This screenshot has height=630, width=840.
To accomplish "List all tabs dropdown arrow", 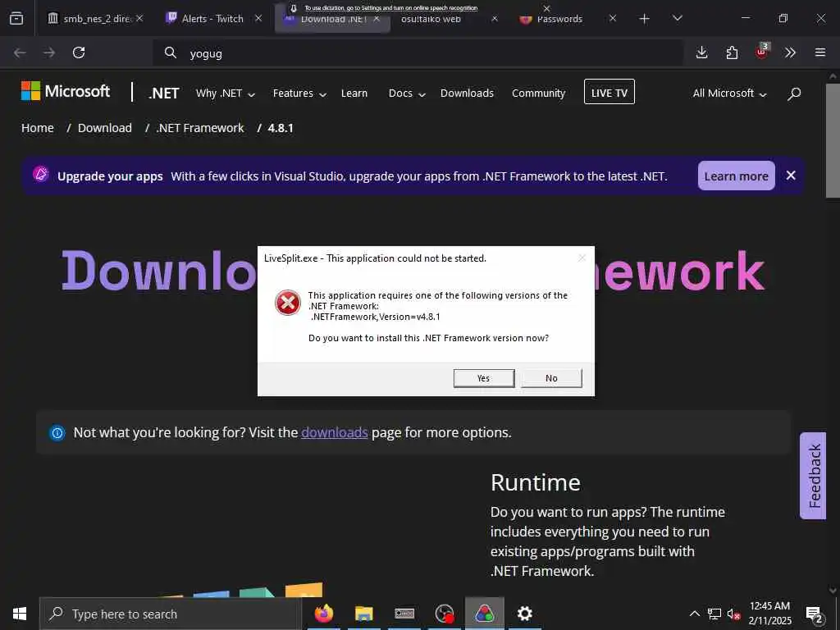I will coord(677,19).
